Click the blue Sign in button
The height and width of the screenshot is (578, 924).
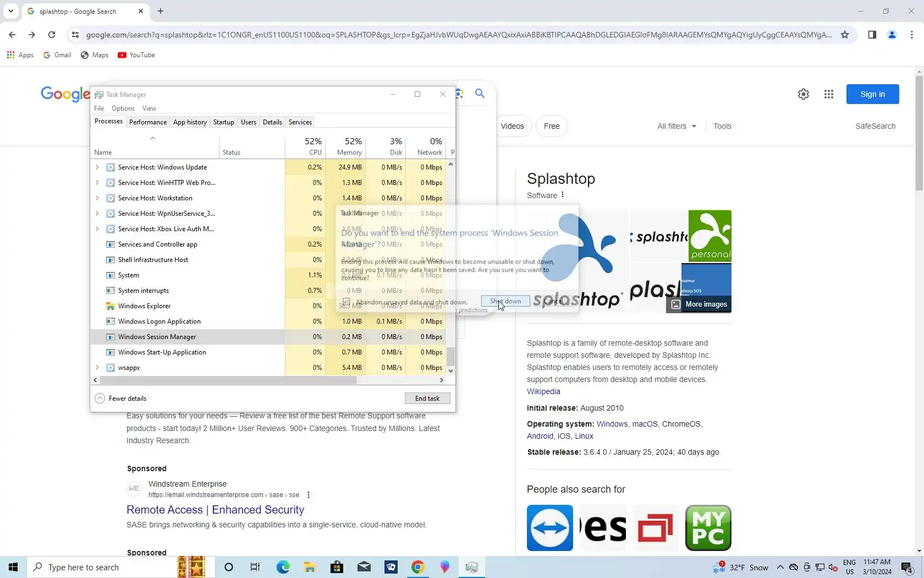pos(872,94)
